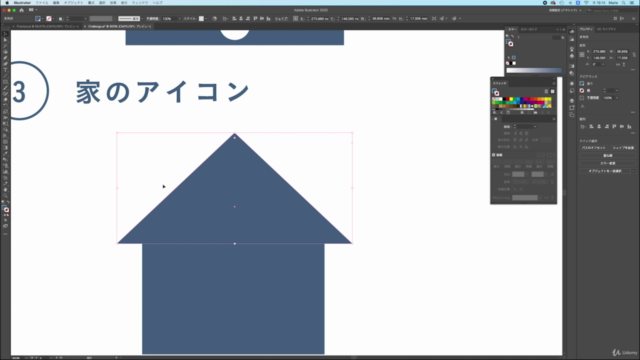Switch to the カラーガイド panel tab
Screen dimensions: 640x360
click(x=529, y=29)
